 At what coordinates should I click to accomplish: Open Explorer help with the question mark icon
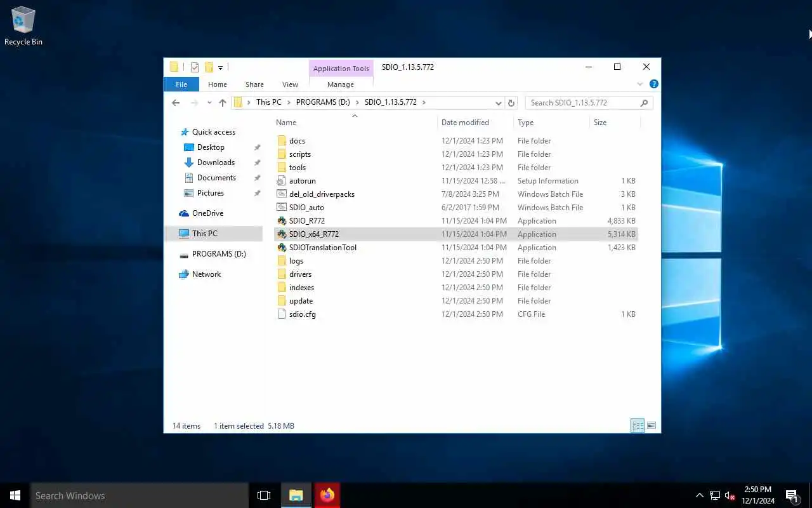coord(653,84)
